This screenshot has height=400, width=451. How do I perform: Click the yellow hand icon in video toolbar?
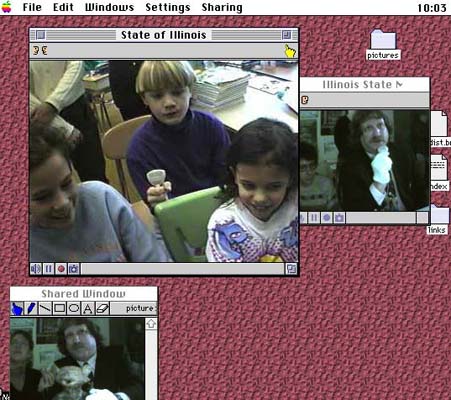click(290, 51)
